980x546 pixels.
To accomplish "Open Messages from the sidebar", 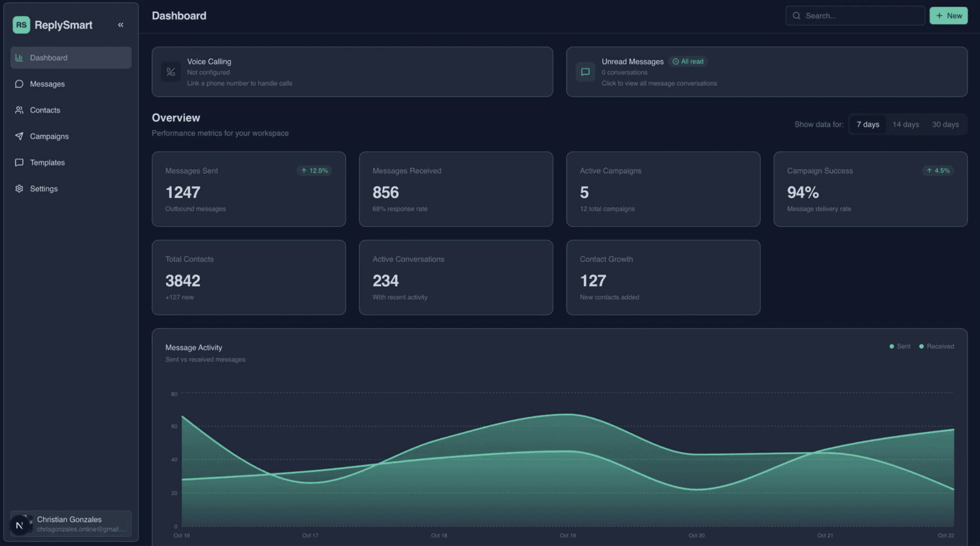I will coord(47,84).
